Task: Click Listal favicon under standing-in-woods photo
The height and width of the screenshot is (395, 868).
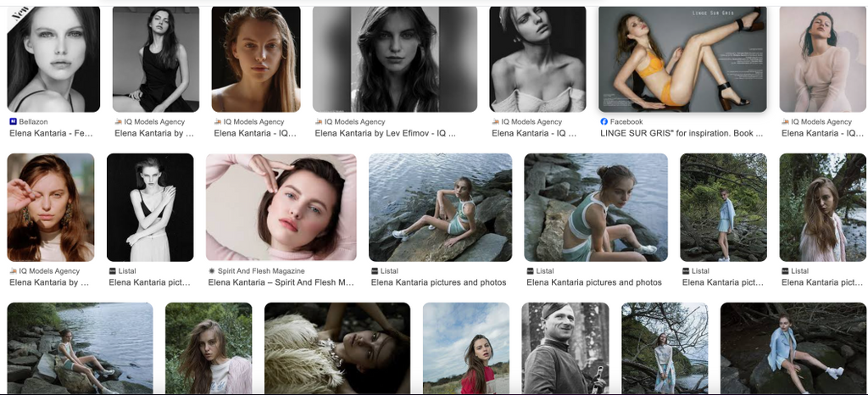Action: coord(686,271)
